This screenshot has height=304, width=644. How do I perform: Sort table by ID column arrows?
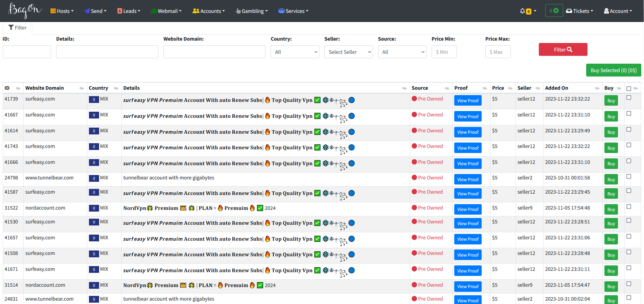point(18,88)
